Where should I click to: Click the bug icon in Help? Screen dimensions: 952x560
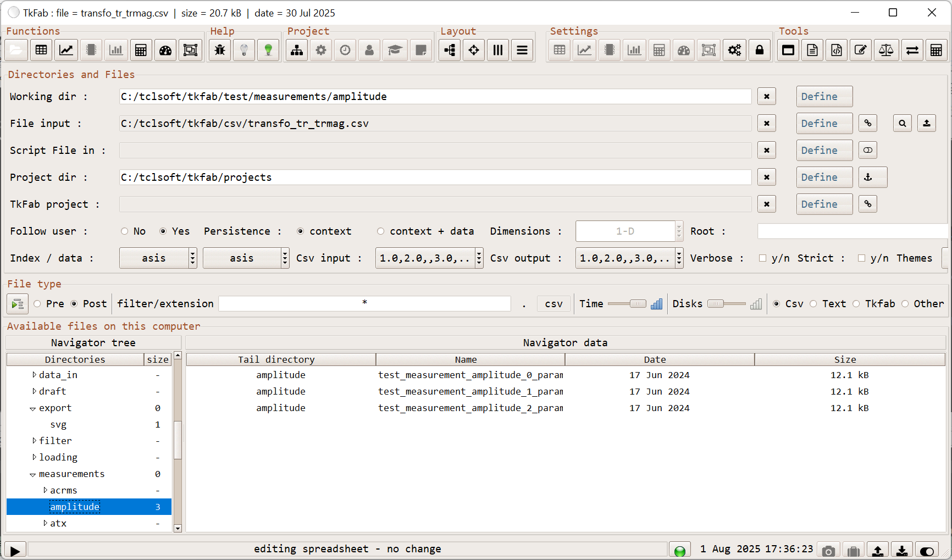[x=220, y=51]
